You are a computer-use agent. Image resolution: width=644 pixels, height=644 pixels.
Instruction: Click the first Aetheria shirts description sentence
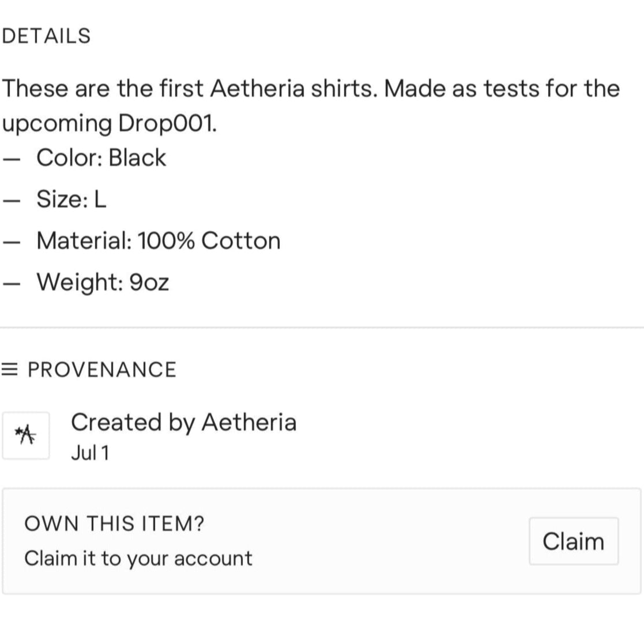click(x=310, y=89)
